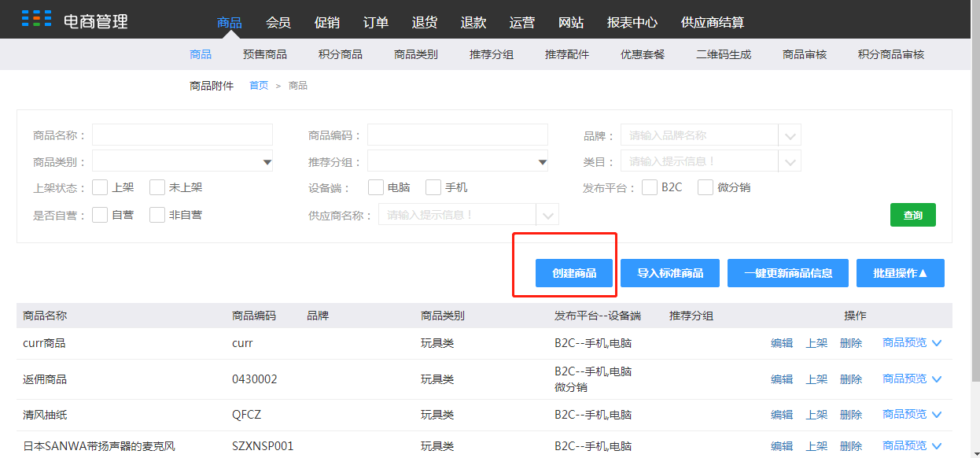Image resolution: width=980 pixels, height=458 pixels.
Task: Click the green 查询 button
Action: pos(913,215)
